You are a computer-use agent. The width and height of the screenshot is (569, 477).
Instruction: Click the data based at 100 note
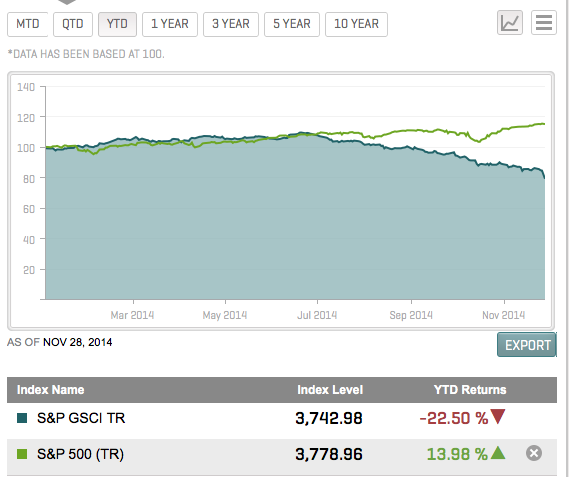click(x=86, y=54)
